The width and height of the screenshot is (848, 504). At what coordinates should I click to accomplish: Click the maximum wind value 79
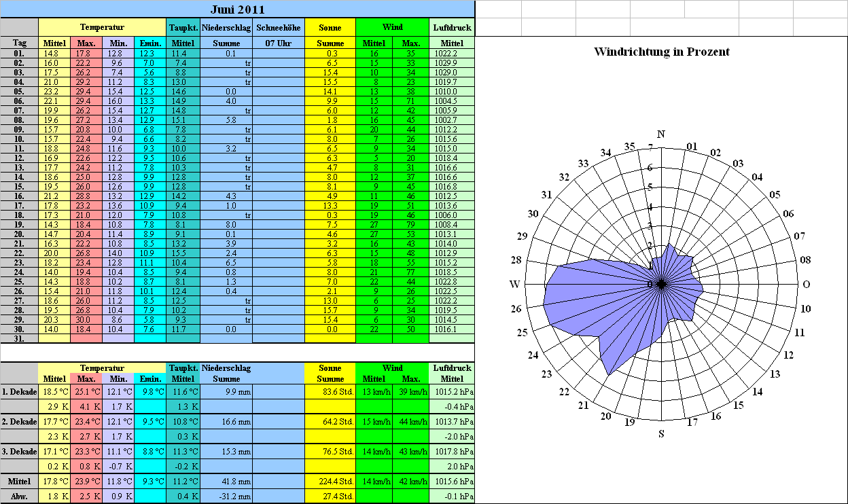(410, 224)
